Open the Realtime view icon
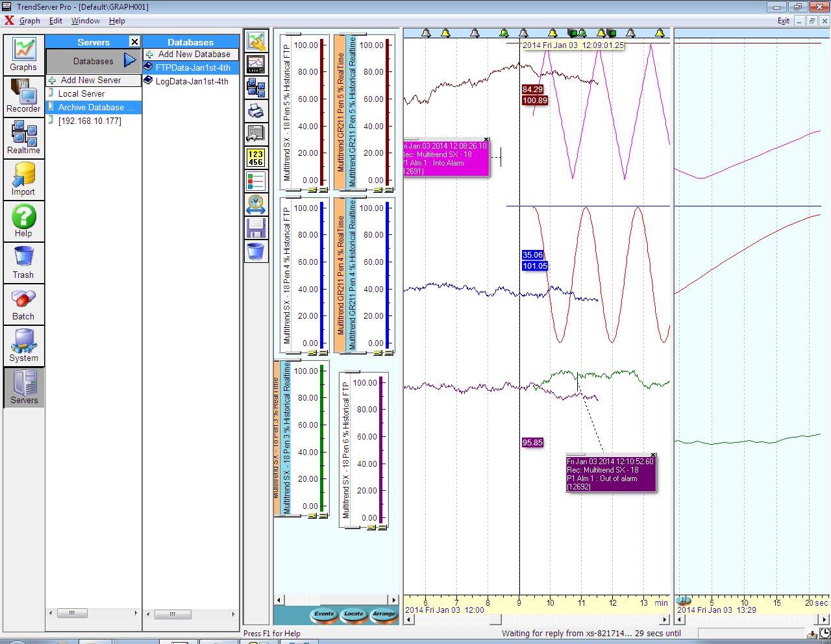831x644 pixels. pos(23,136)
